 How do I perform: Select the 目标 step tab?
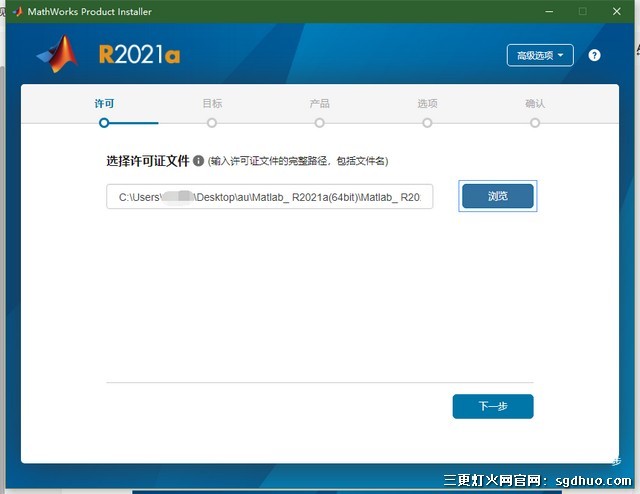click(x=212, y=104)
